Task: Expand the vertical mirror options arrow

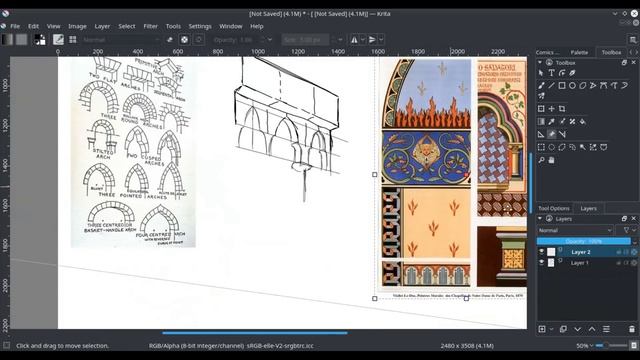Action: pyautogui.click(x=381, y=40)
